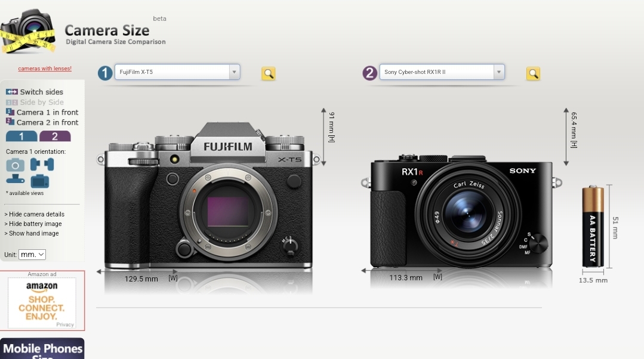Open the Unit mm. dropdown
The width and height of the screenshot is (644, 359).
(32, 255)
